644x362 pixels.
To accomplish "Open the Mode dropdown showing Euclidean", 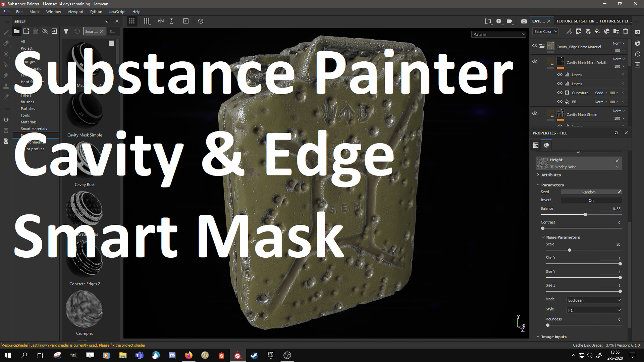I will click(x=593, y=300).
